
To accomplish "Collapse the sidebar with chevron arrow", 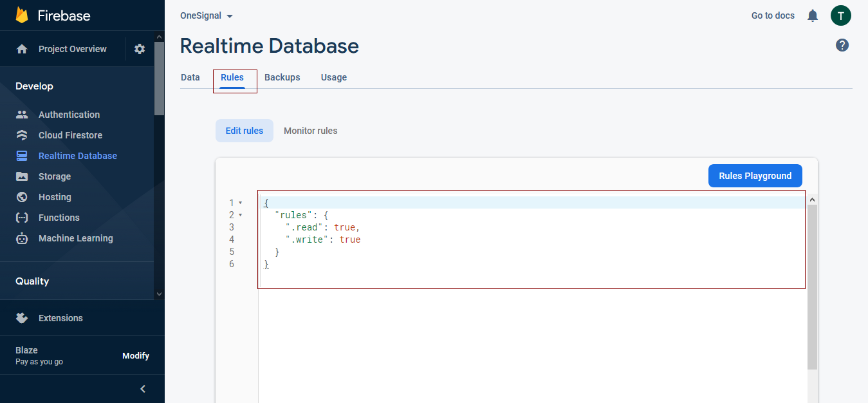I will tap(143, 389).
